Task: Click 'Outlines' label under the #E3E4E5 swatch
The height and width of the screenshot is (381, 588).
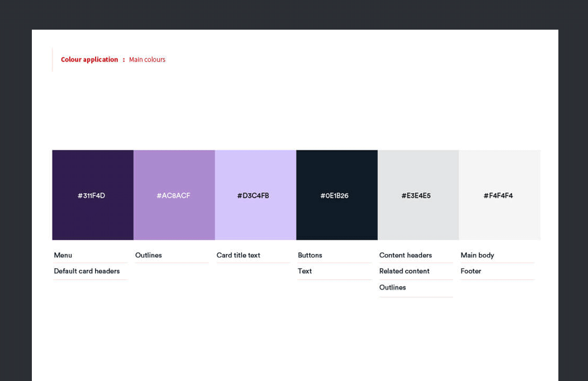Action: point(392,288)
